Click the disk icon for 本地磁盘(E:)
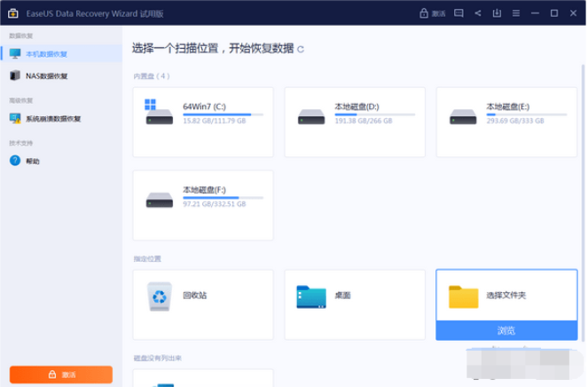The height and width of the screenshot is (387, 588). [x=463, y=116]
